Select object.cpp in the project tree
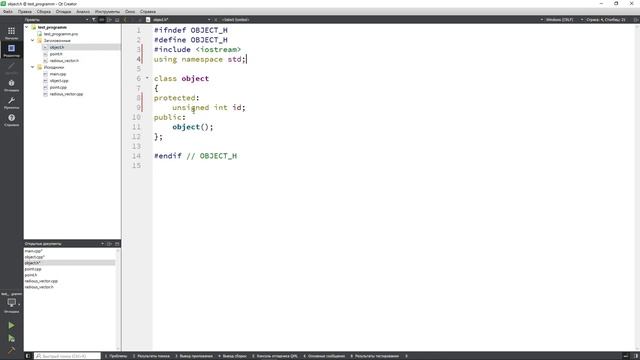640x360 pixels. click(59, 81)
